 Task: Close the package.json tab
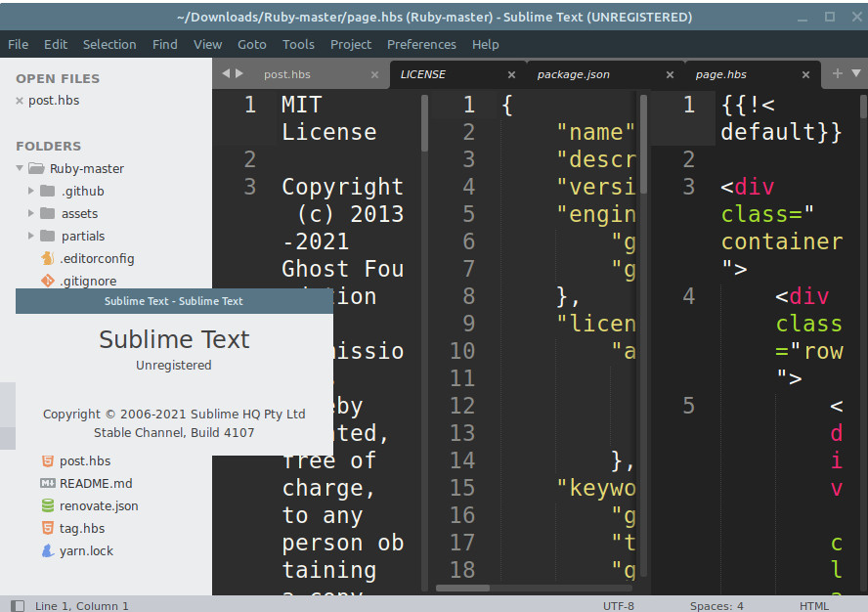pyautogui.click(x=670, y=74)
